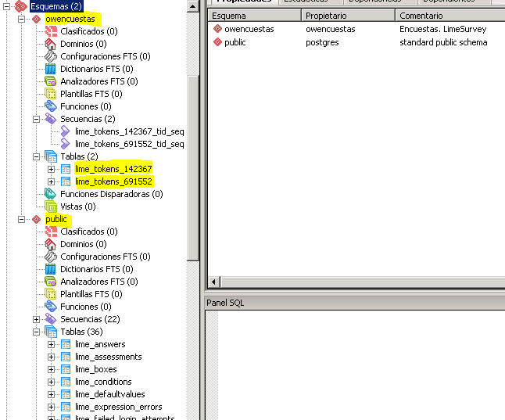Click the Clasificados icon under owencuestas schema
Viewport: 505px width, 420px height.
click(52, 31)
